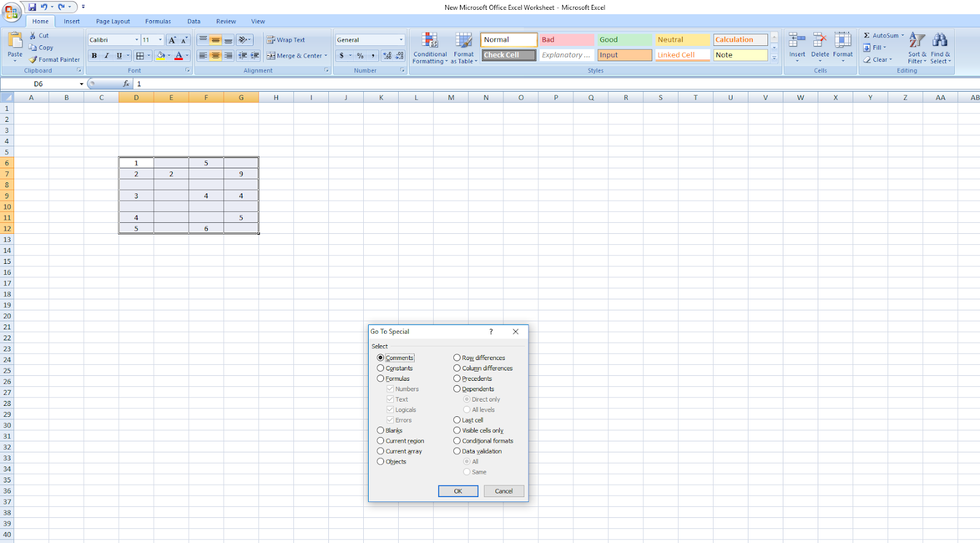Apply font color red A

click(x=178, y=56)
